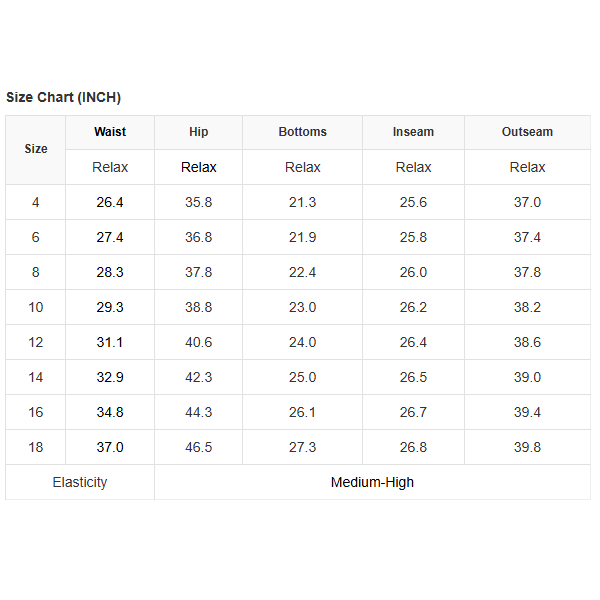The width and height of the screenshot is (600, 600).
Task: Click the Inseam column header
Action: (413, 132)
